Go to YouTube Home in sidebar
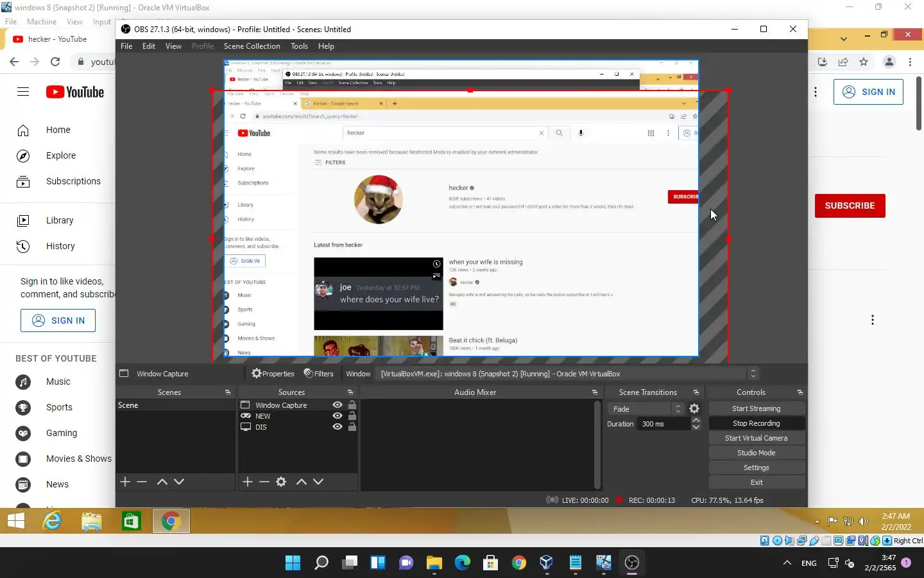 point(58,130)
